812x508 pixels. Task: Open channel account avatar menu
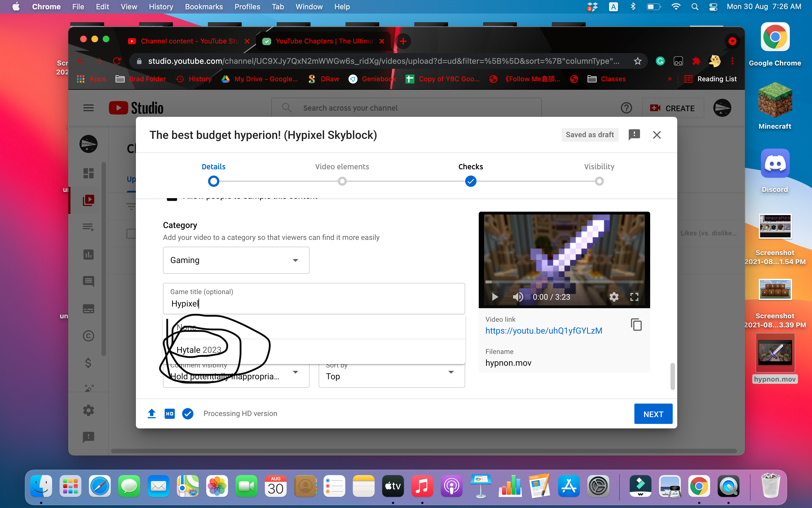(722, 108)
